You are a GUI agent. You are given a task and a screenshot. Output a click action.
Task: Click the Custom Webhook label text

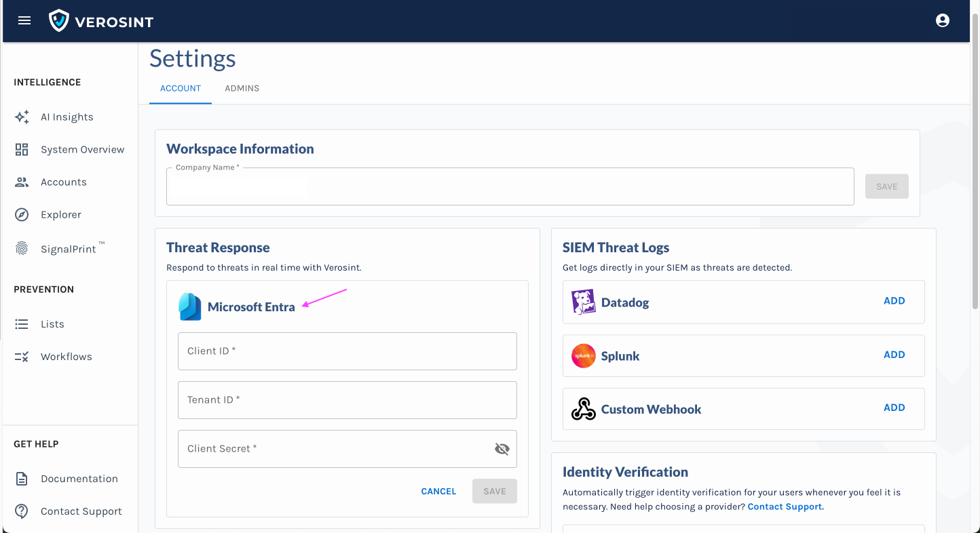tap(651, 410)
